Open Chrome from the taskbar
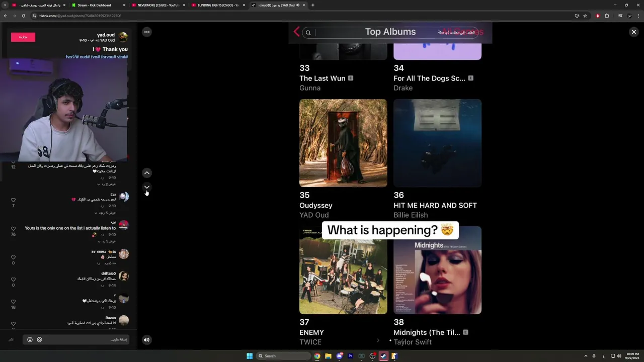 click(317, 356)
